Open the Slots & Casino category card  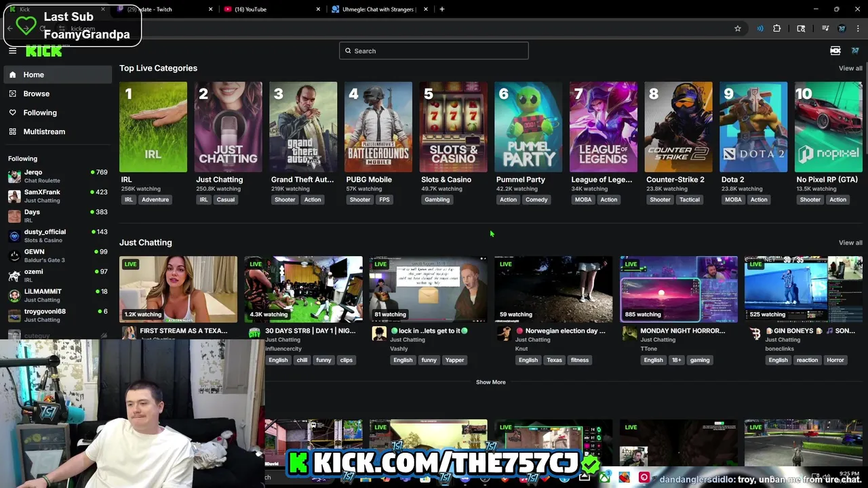click(x=453, y=127)
